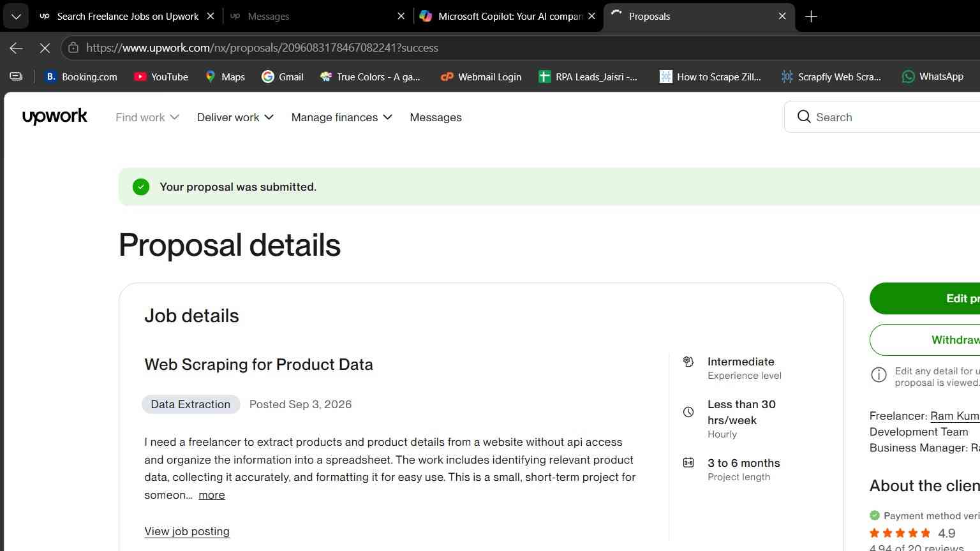This screenshot has width=980, height=551.
Task: Expand the Find work dropdown
Action: (x=147, y=117)
